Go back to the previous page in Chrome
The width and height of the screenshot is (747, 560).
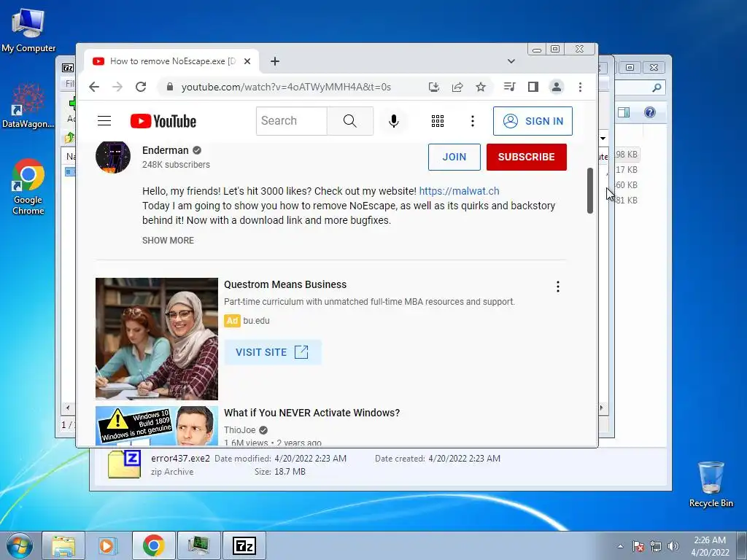(x=94, y=87)
